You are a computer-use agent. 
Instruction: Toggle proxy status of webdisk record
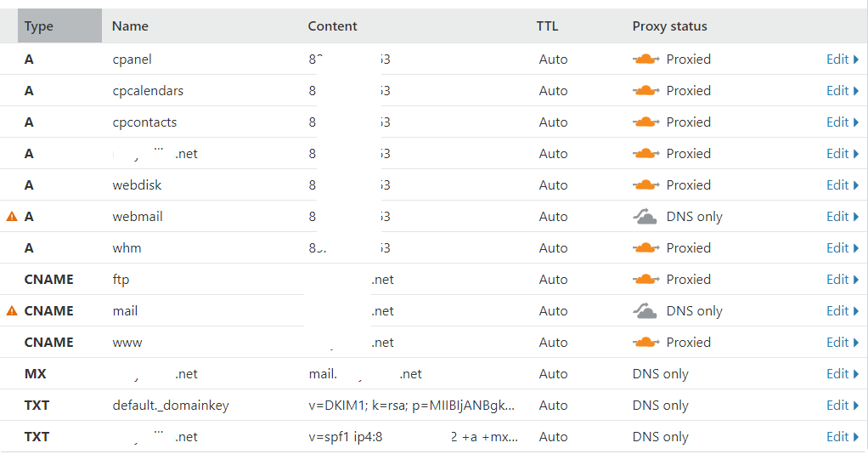[x=645, y=184]
